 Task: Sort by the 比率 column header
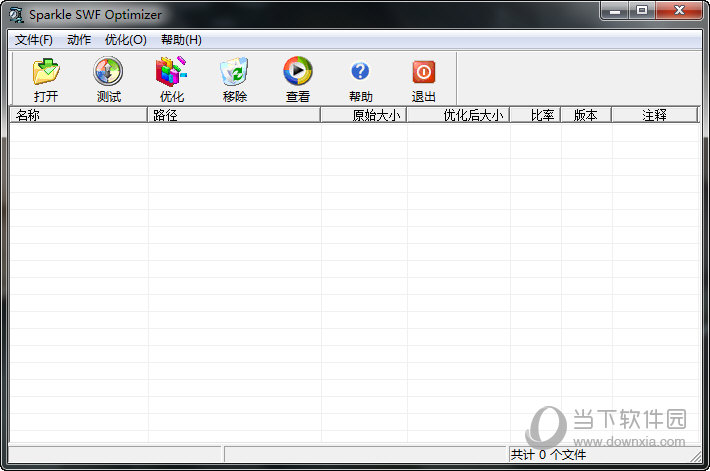coord(536,115)
